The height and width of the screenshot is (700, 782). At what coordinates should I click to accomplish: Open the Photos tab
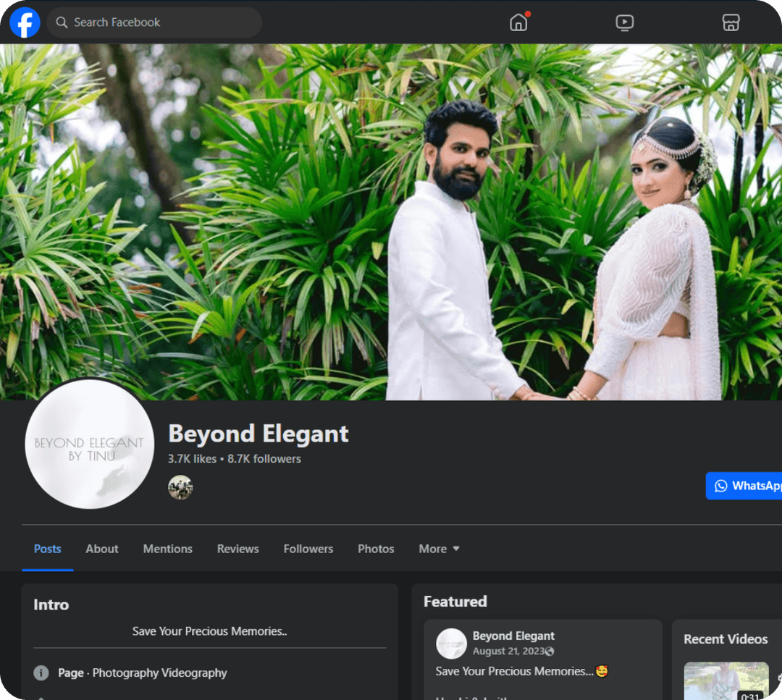click(376, 549)
